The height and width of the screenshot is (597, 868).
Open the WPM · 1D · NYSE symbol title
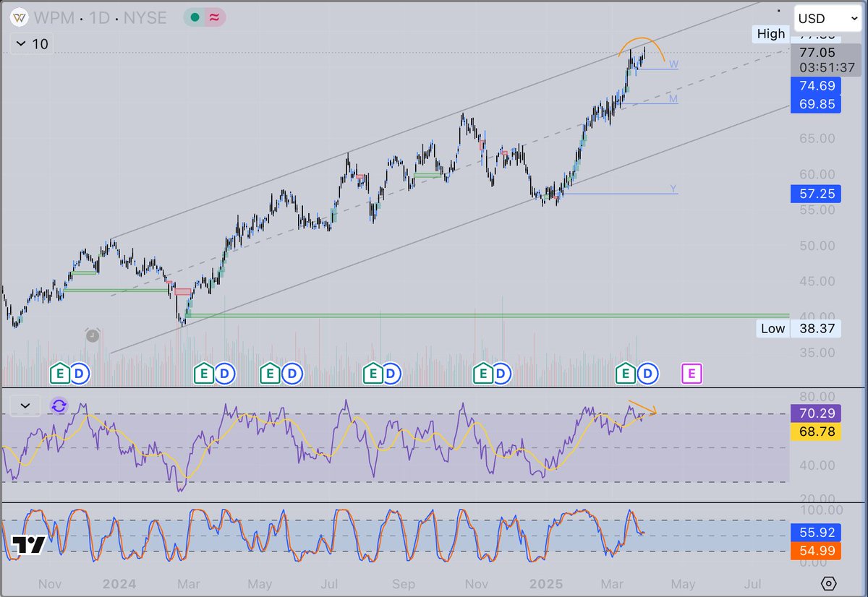pyautogui.click(x=101, y=17)
